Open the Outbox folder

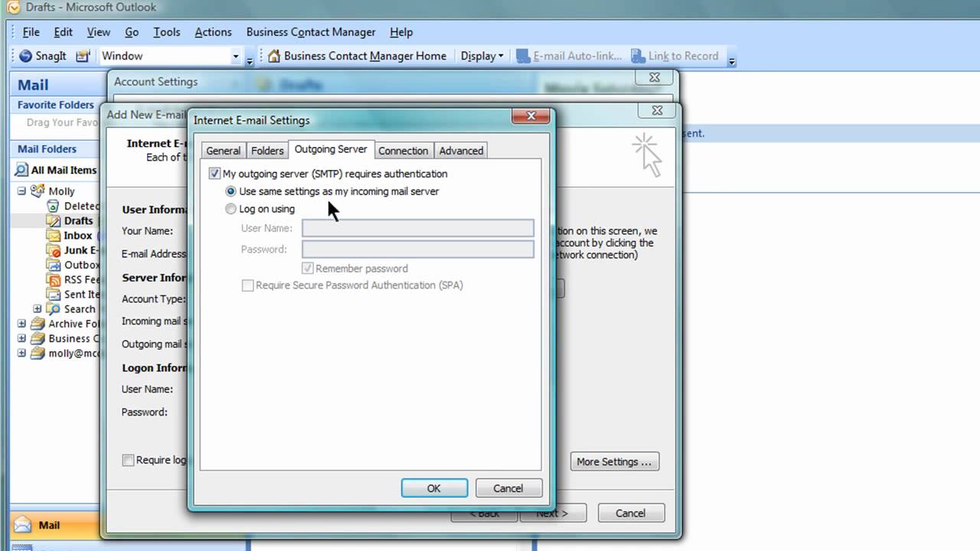point(73,265)
